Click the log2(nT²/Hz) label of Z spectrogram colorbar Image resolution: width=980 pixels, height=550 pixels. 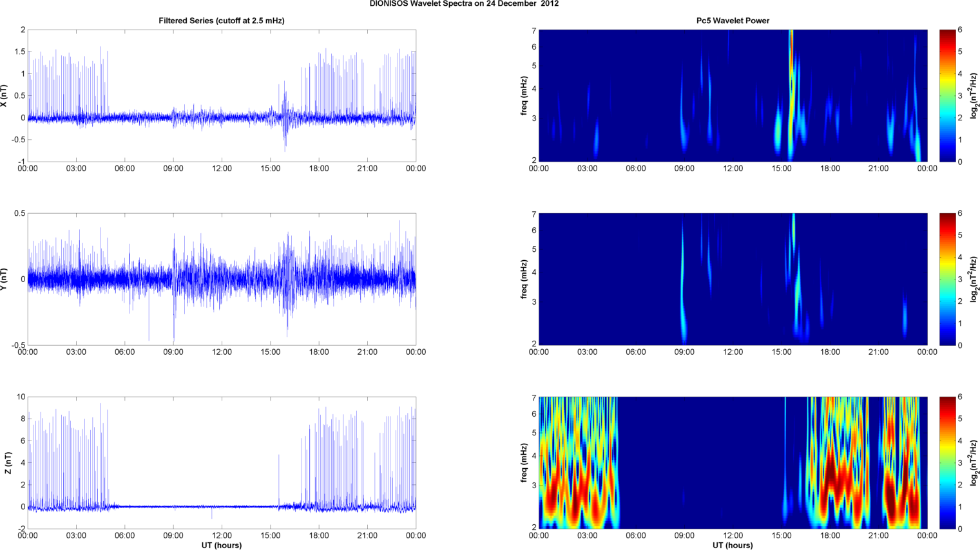coord(975,463)
